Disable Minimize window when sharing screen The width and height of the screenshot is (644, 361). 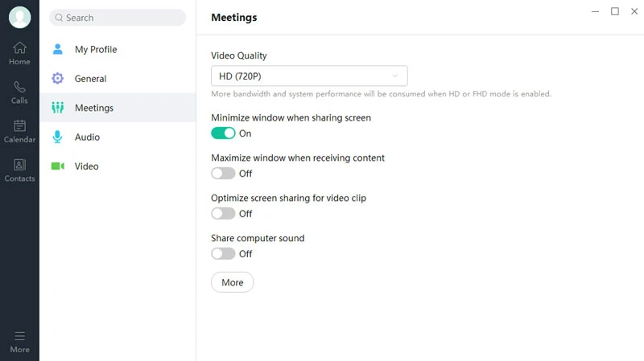coord(223,133)
